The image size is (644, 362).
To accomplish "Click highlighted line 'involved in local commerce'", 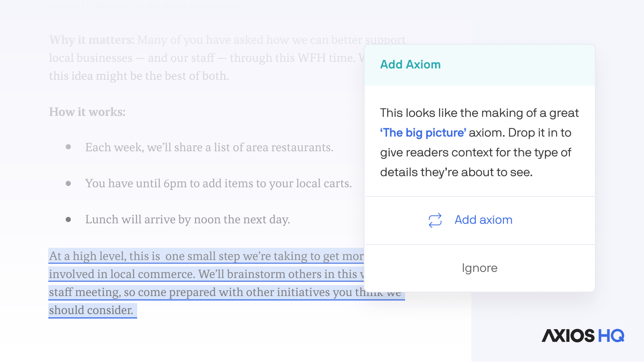I will point(206,274).
